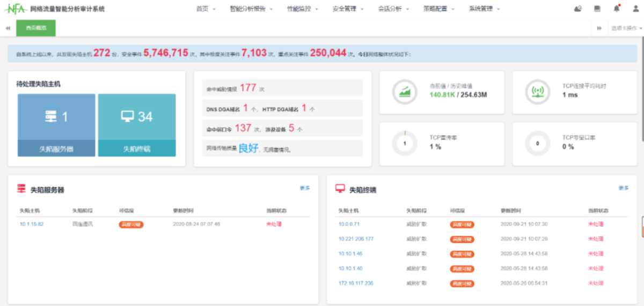The height and width of the screenshot is (306, 644).
Task: Click the TCP零窗口率 ring gauge
Action: [x=537, y=144]
